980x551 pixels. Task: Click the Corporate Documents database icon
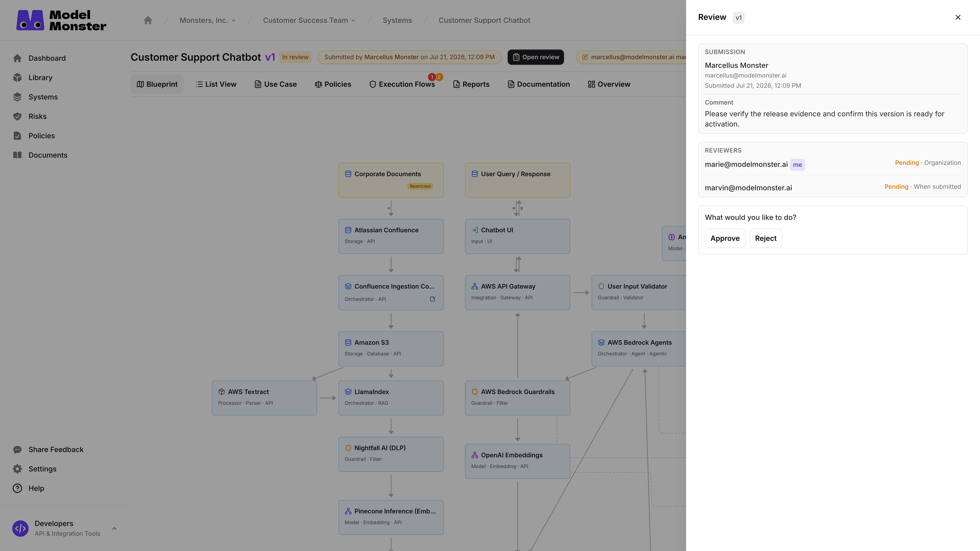pyautogui.click(x=348, y=174)
